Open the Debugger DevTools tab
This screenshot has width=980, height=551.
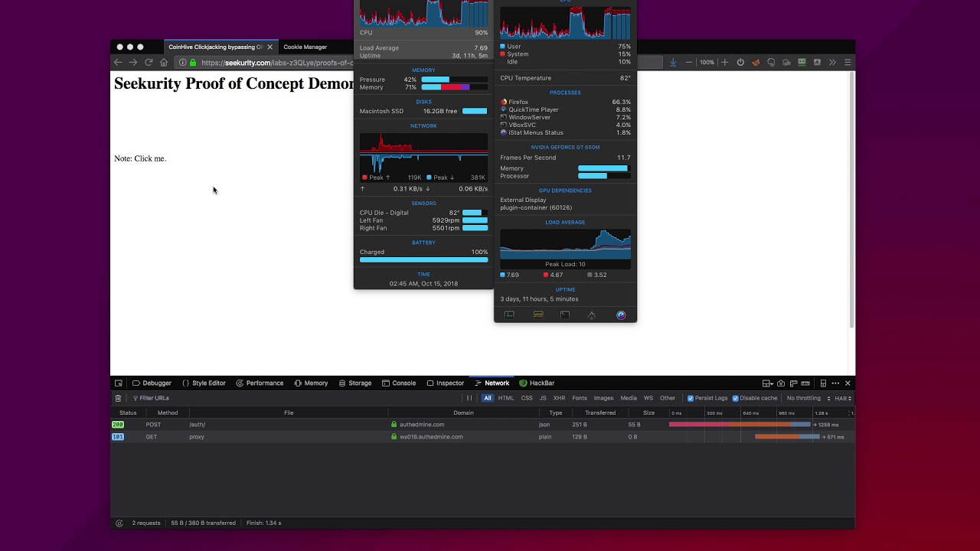click(152, 383)
